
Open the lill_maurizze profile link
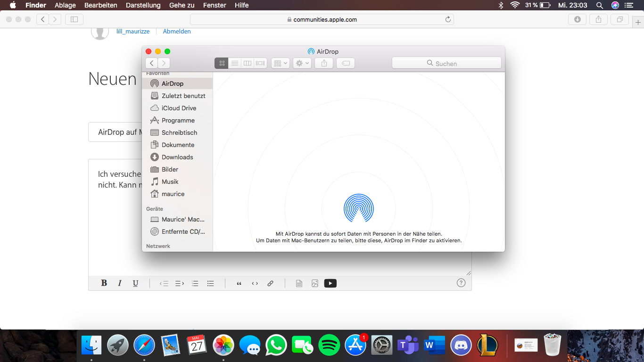point(133,32)
